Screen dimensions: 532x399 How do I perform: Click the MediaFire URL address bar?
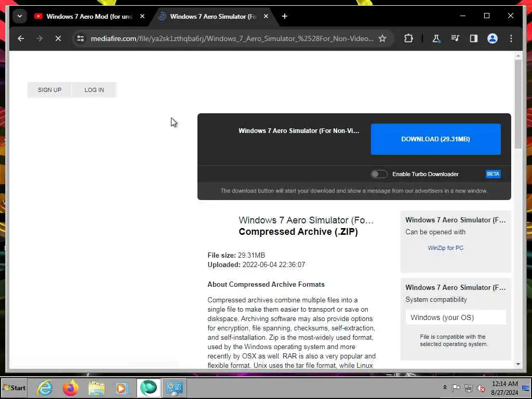coord(232,38)
